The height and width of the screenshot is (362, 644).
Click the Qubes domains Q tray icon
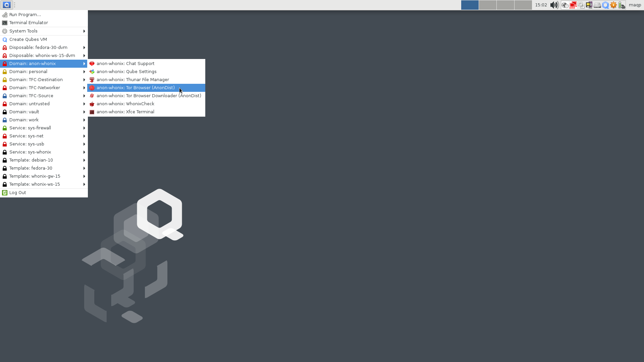(605, 5)
